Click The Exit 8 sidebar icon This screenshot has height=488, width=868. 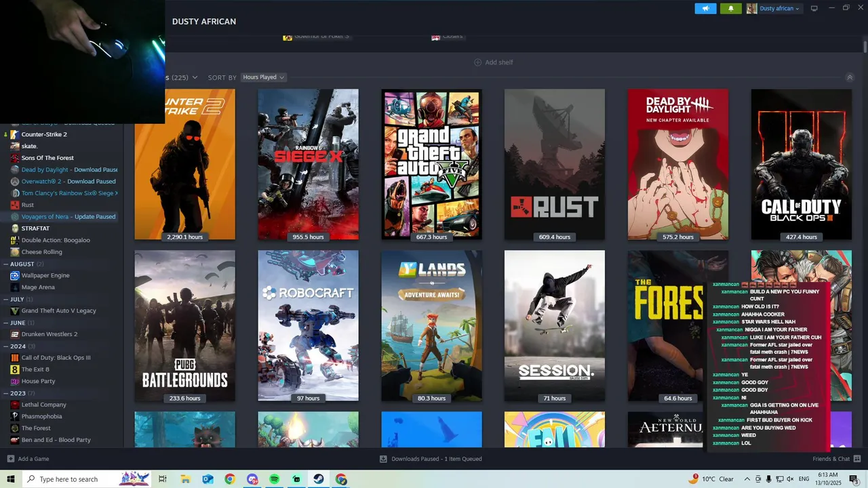(15, 369)
